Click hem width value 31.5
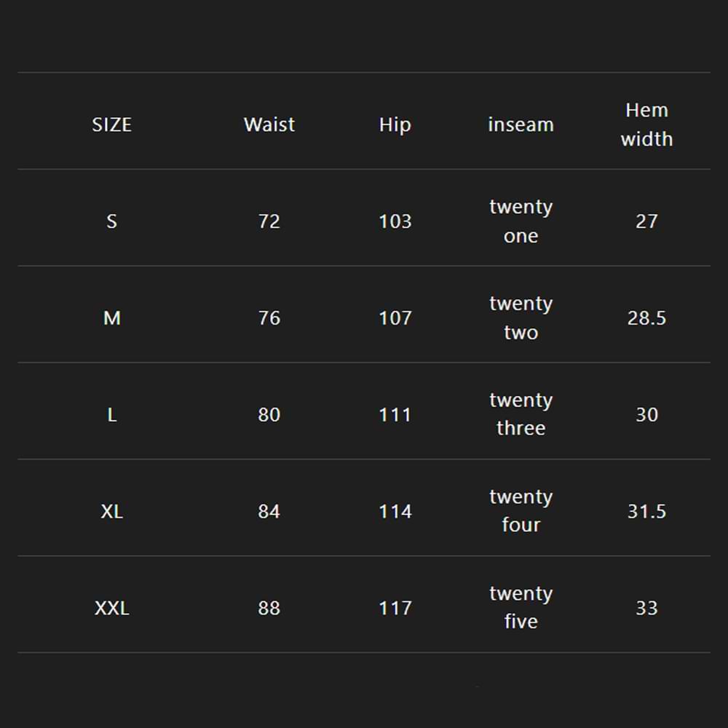This screenshot has height=728, width=728. pos(646,511)
